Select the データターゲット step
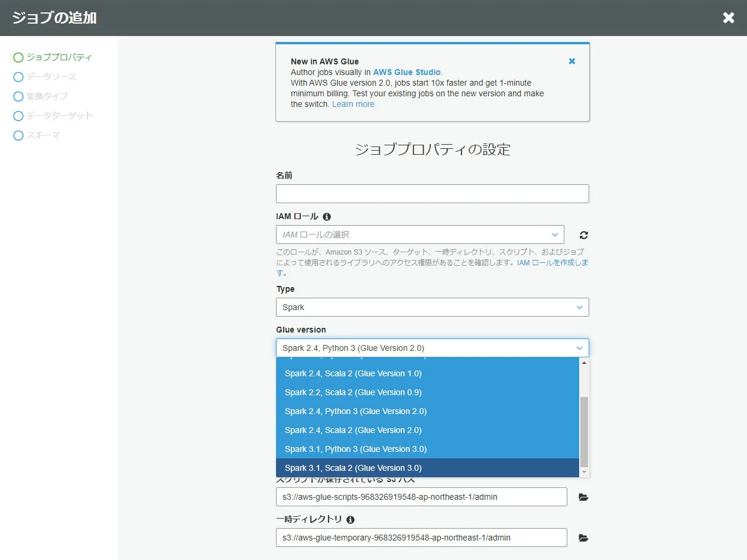This screenshot has width=747, height=560. (x=53, y=116)
